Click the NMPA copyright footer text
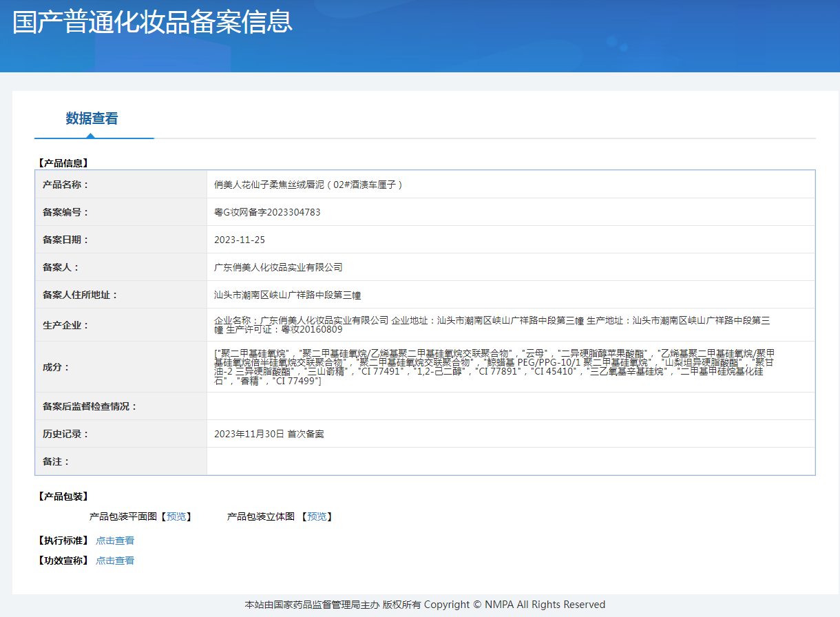This screenshot has height=617, width=840. point(425,605)
